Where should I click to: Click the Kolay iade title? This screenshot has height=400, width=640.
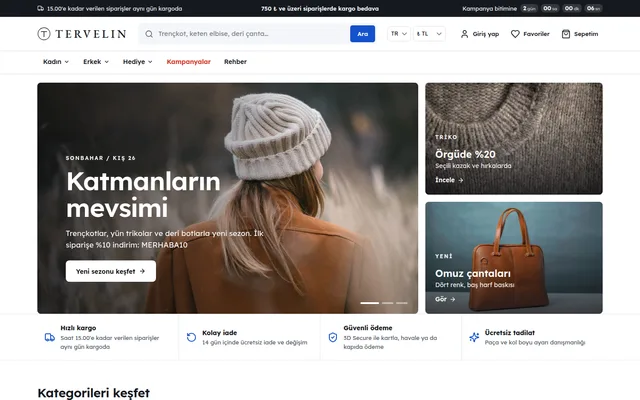[220, 333]
